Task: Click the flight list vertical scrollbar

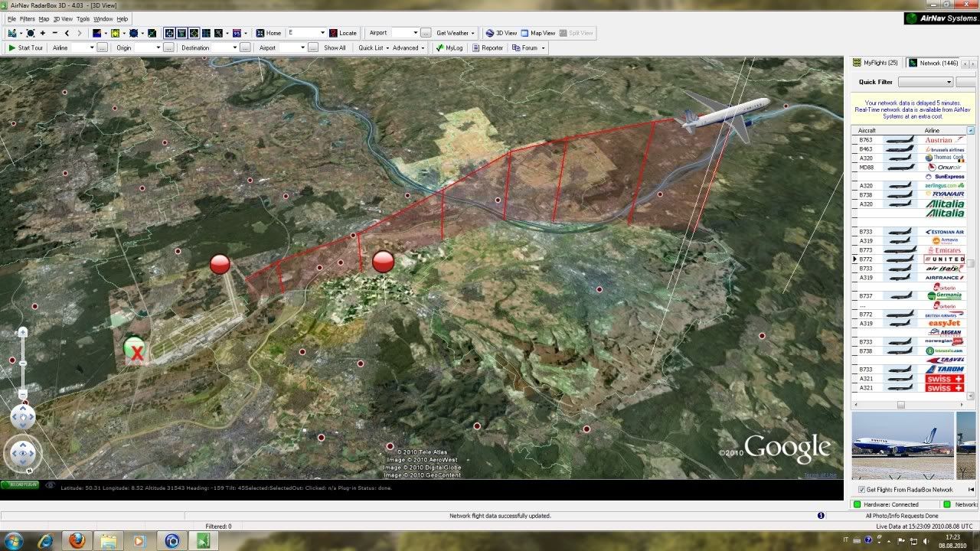Action: click(971, 264)
